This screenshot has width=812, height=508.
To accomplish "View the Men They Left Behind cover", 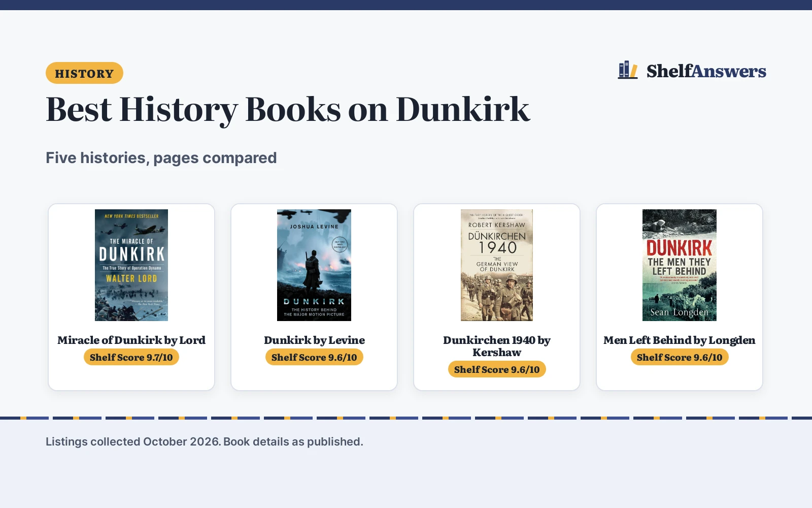I will coord(680,265).
